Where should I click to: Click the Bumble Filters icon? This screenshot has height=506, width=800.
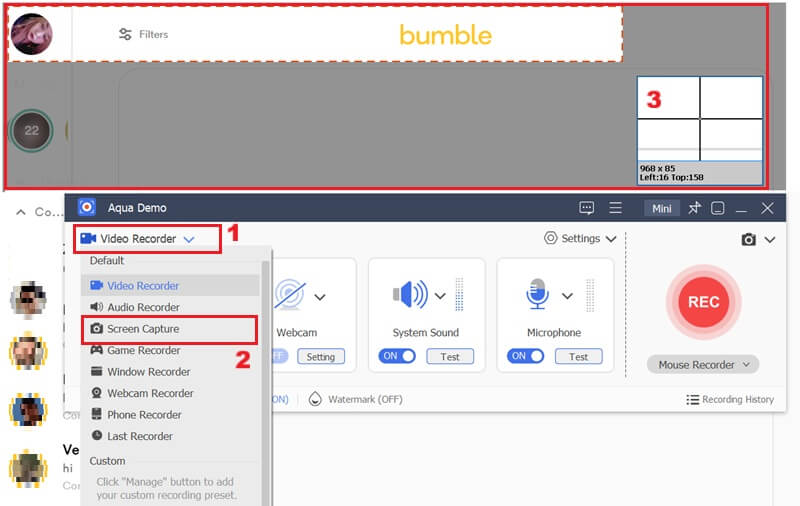[125, 34]
